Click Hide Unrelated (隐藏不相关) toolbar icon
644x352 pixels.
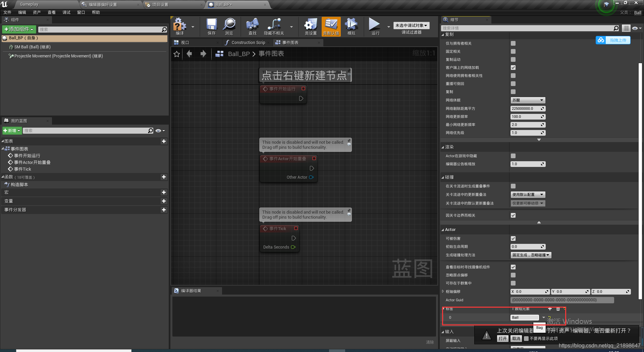[274, 26]
